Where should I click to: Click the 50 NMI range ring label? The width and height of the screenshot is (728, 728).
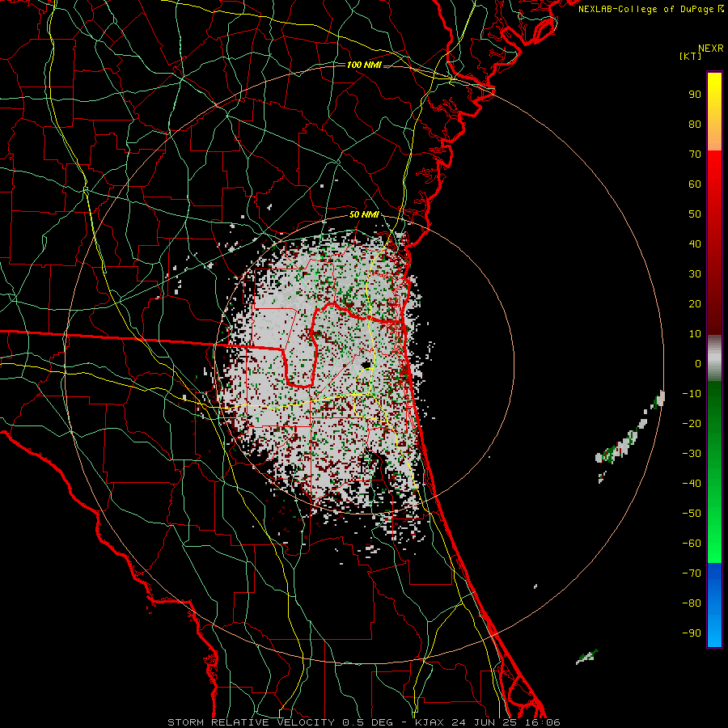tap(364, 214)
